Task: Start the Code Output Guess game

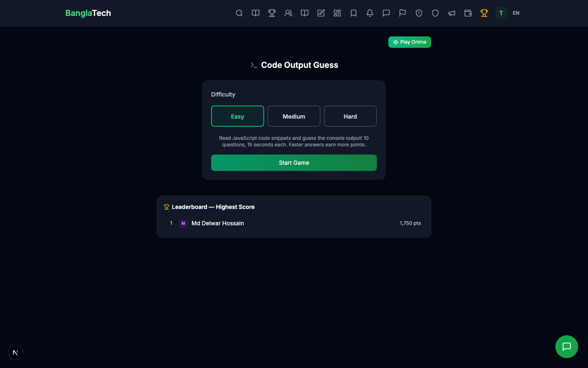Action: point(294,163)
